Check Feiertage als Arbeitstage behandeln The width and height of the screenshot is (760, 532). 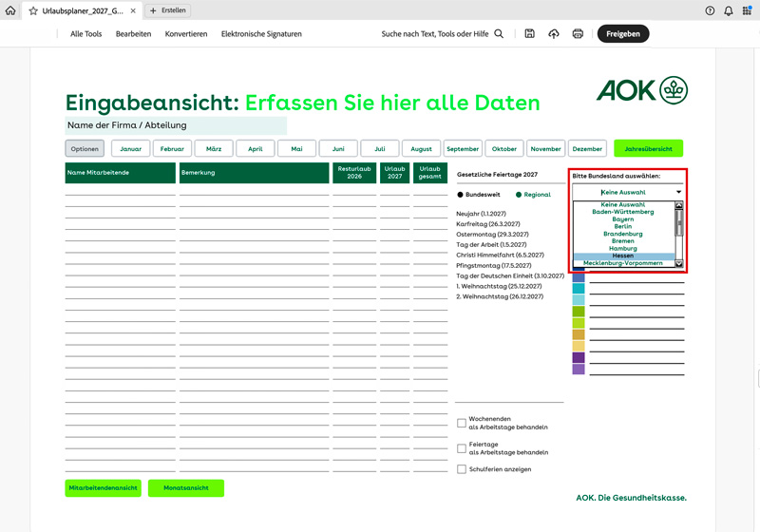[462, 447]
